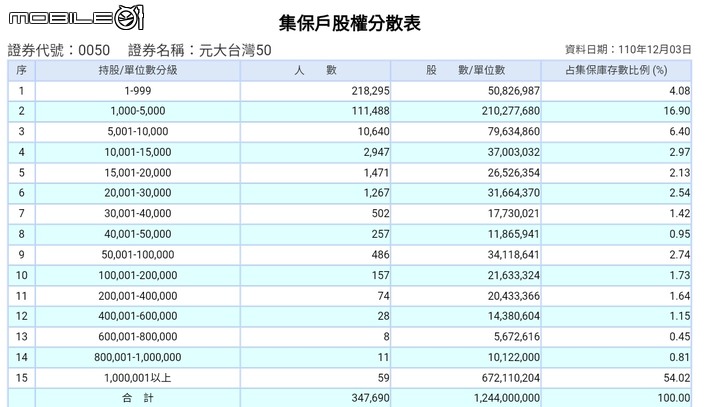
Task: Click the holder count 10,640
Action: [374, 132]
